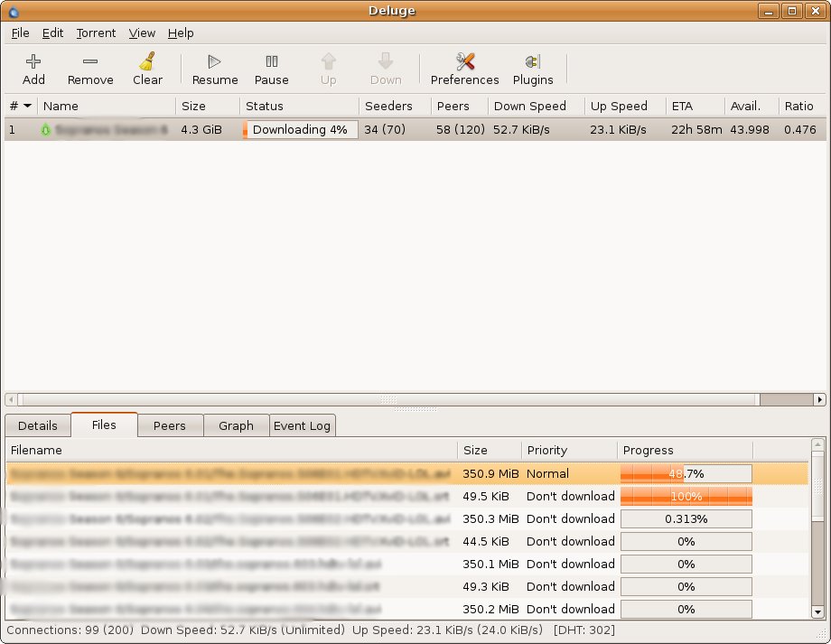
Task: Sort by Down Speed column header
Action: tap(537, 106)
